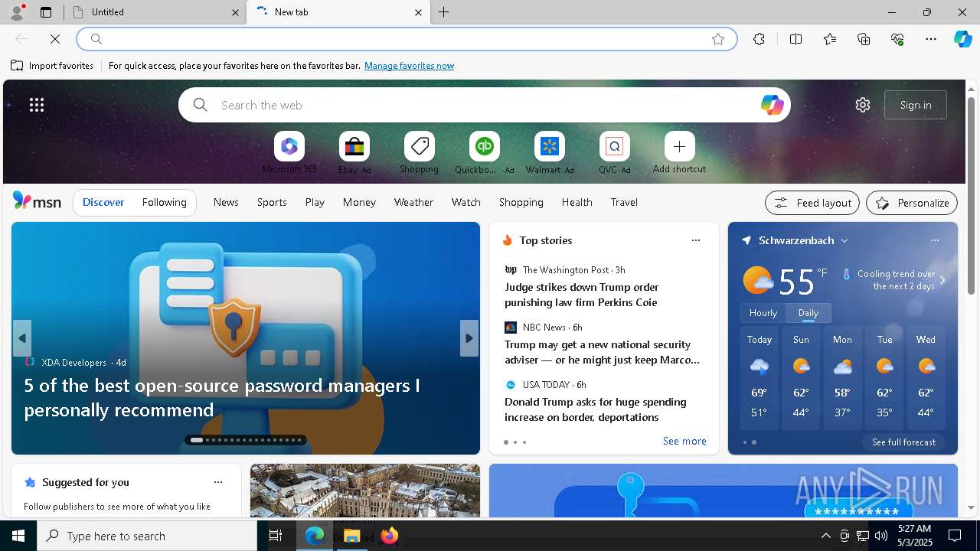Click the Sign in button
The height and width of the screenshot is (551, 980).
916,105
